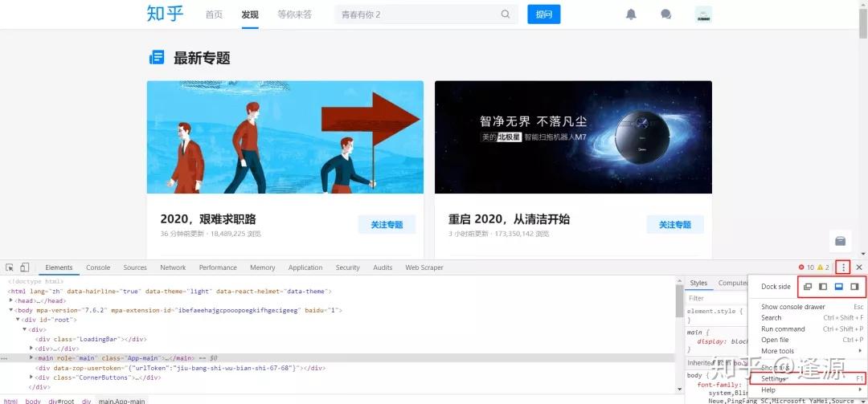Close the DevTools panel
The width and height of the screenshot is (868, 404).
click(859, 267)
